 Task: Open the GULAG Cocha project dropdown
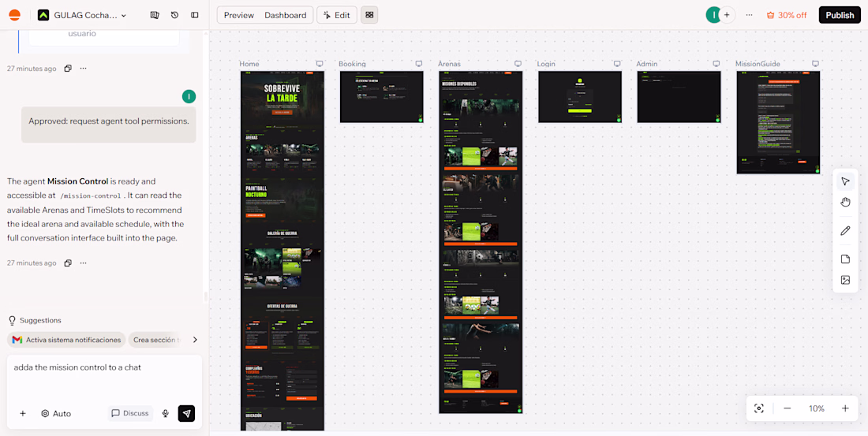click(82, 16)
